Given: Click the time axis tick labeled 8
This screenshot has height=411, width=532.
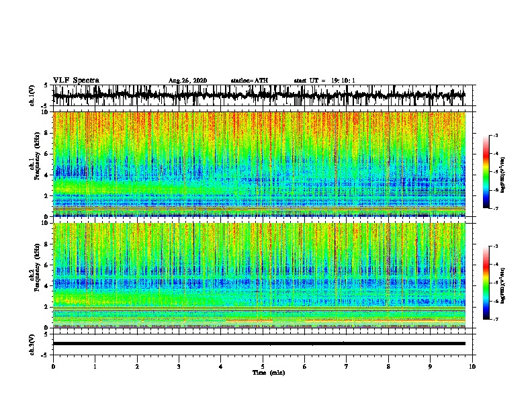Looking at the screenshot, I should point(388,367).
